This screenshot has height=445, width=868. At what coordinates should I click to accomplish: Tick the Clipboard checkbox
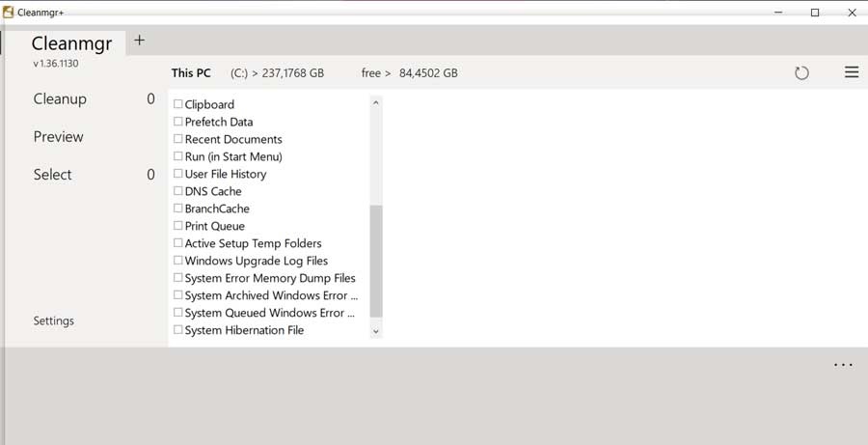coord(177,103)
